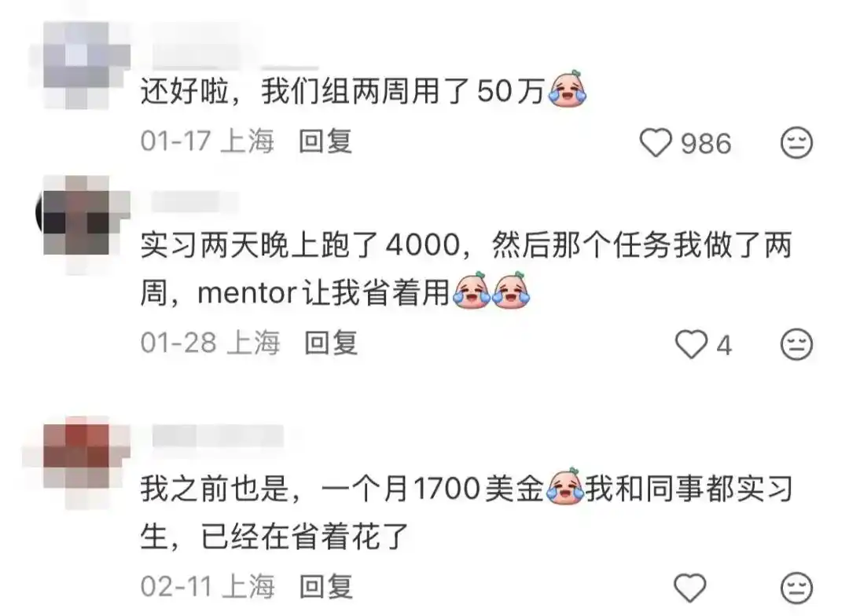849x616 pixels.
Task: Select the comment about 一个月1700美金
Action: [x=466, y=512]
